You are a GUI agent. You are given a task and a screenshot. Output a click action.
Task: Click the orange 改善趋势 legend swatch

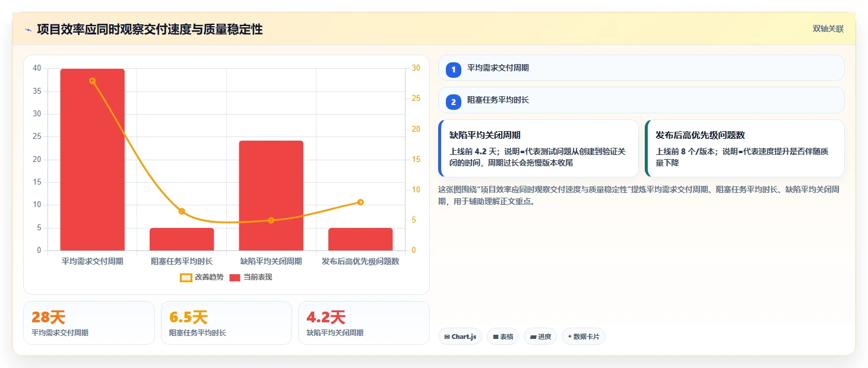(186, 278)
